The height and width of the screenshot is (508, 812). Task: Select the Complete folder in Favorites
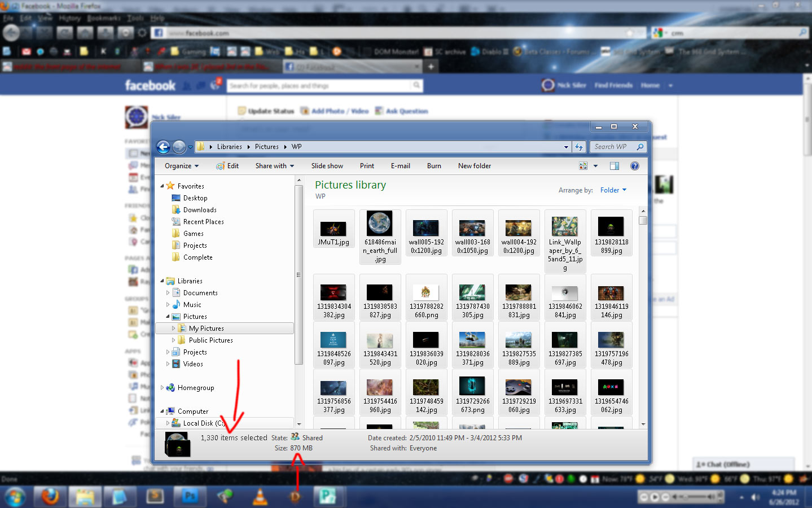198,257
